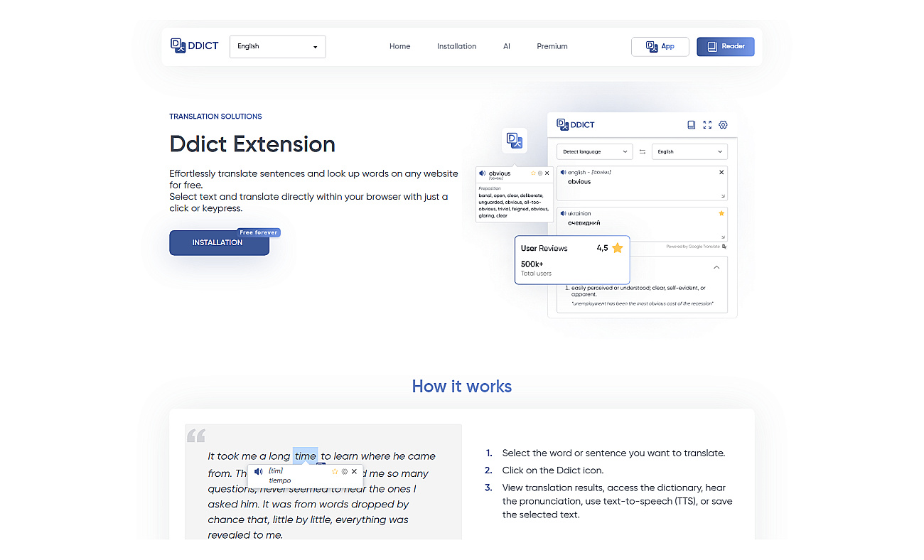The height and width of the screenshot is (560, 924).
Task: Swap source and target languages
Action: pyautogui.click(x=643, y=151)
